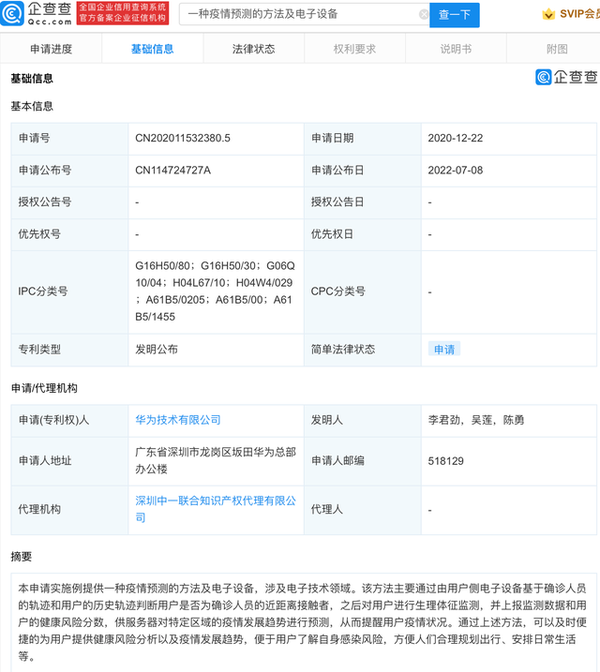Click the inventor names 李君劲，吴莲，陈勇
Image resolution: width=600 pixels, height=672 pixels.
click(x=476, y=420)
